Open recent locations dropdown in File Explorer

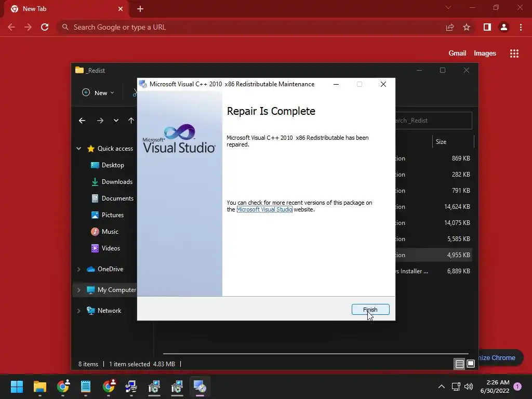pos(116,121)
